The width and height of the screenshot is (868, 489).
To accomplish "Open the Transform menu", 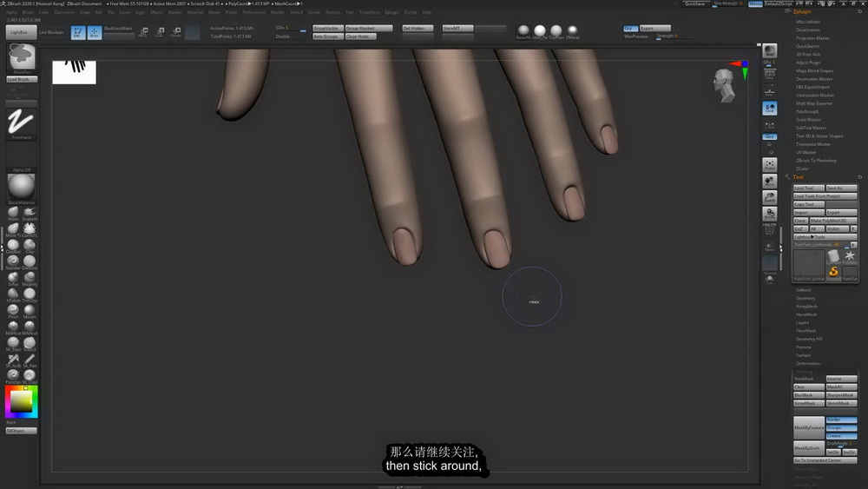I will 369,12.
